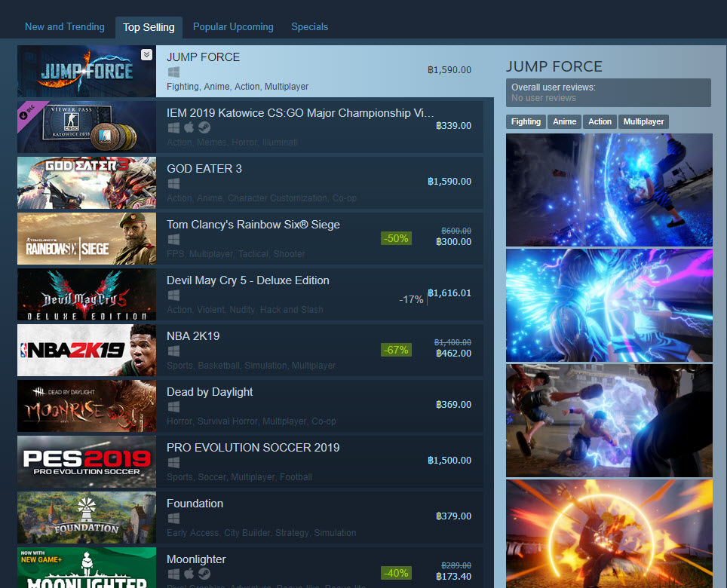The width and height of the screenshot is (727, 588).
Task: View the third JUMP FORCE screenshot with the three fighters
Action: [609, 421]
